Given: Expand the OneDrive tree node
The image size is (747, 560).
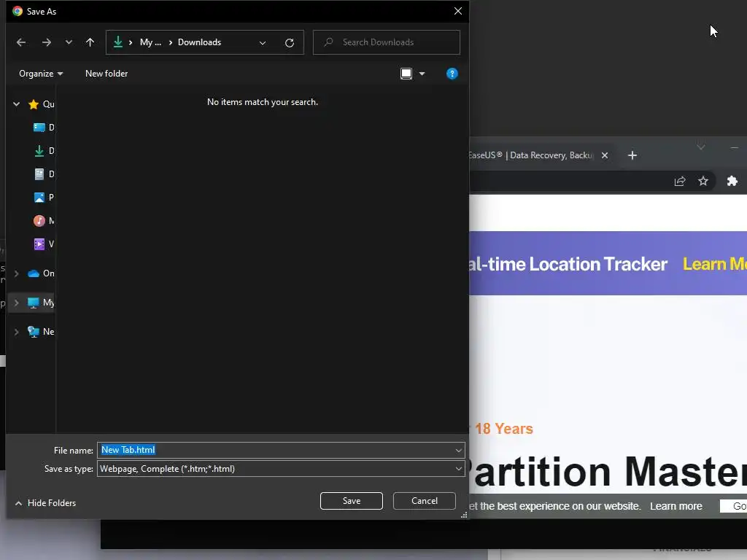Looking at the screenshot, I should click(17, 274).
